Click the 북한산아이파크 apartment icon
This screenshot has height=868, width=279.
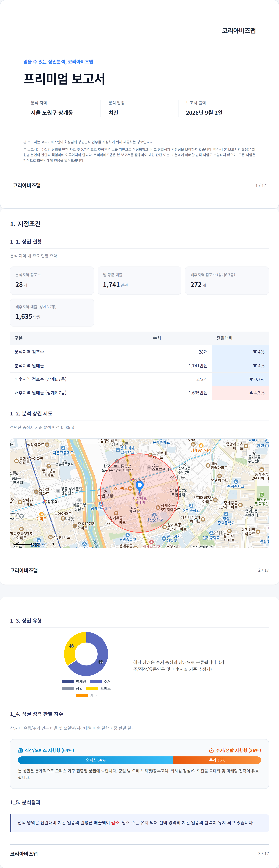[16, 461]
